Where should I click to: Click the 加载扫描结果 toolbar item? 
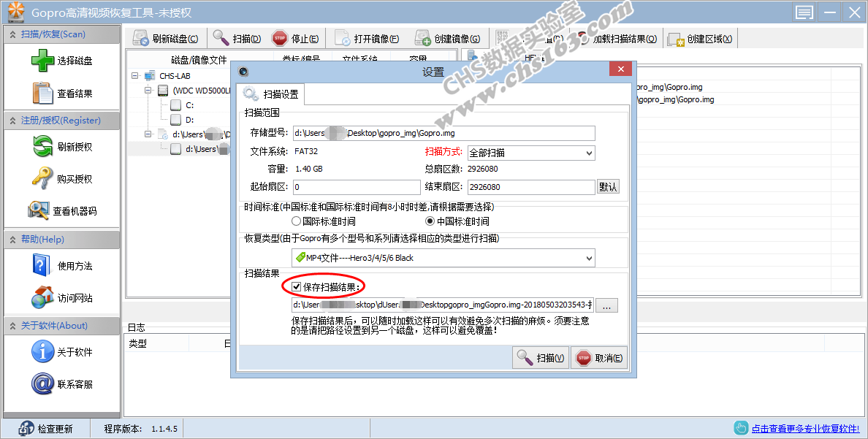pos(617,39)
